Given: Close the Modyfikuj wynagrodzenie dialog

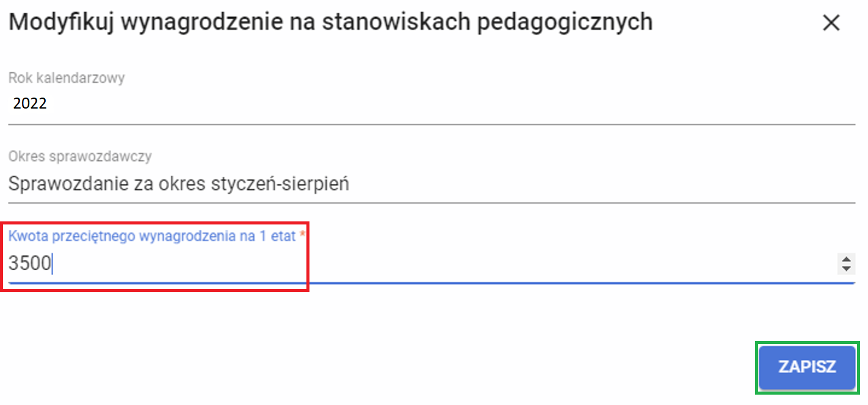Looking at the screenshot, I should 831,23.
